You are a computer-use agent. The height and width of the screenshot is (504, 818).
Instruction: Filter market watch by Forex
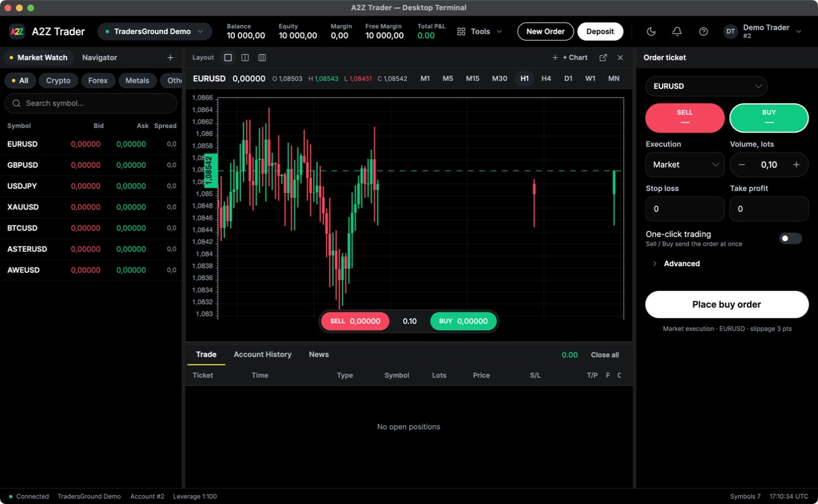98,81
